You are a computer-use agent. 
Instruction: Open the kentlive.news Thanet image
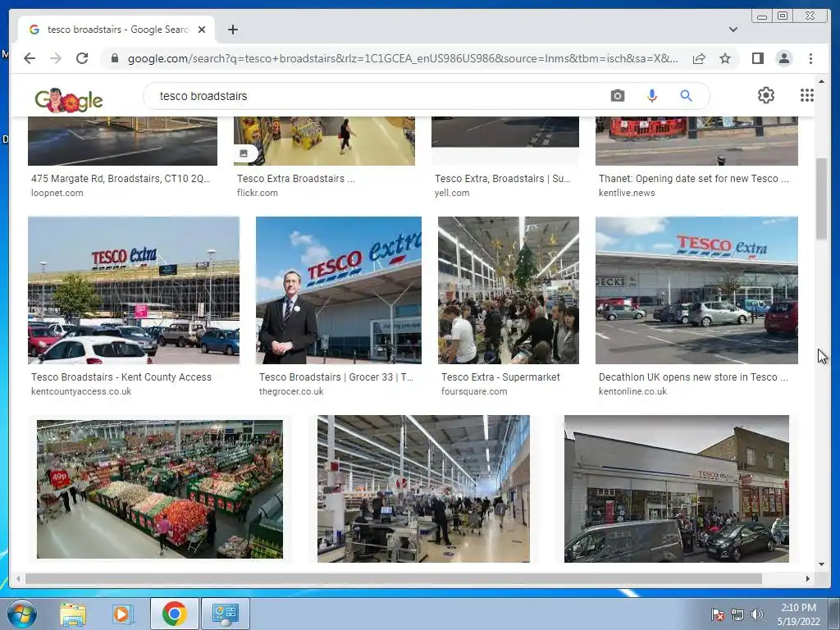[x=696, y=141]
